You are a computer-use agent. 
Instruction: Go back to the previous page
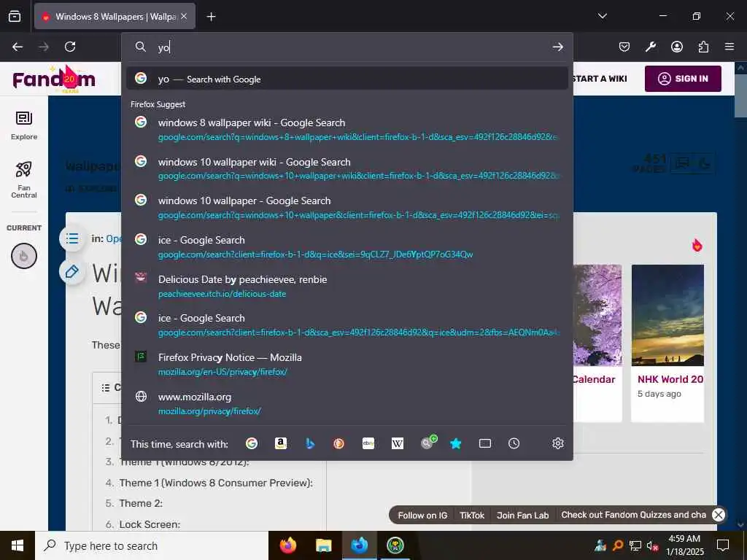(18, 47)
